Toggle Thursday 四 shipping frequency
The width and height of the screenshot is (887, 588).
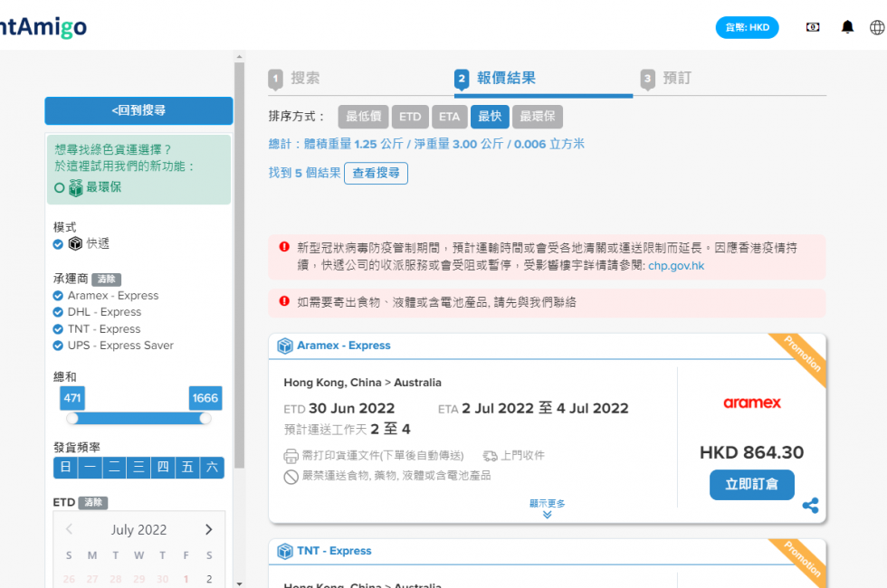[163, 468]
